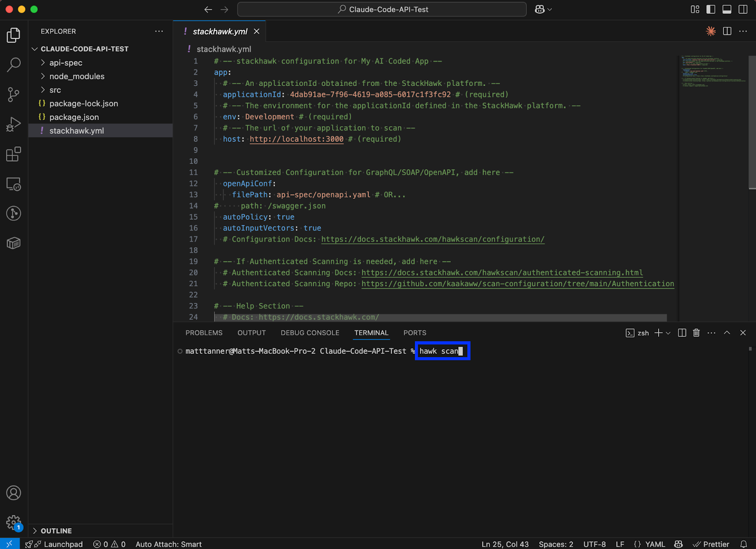Click the Claude Code spark icon
Viewport: 756px width, 549px height.
711,31
